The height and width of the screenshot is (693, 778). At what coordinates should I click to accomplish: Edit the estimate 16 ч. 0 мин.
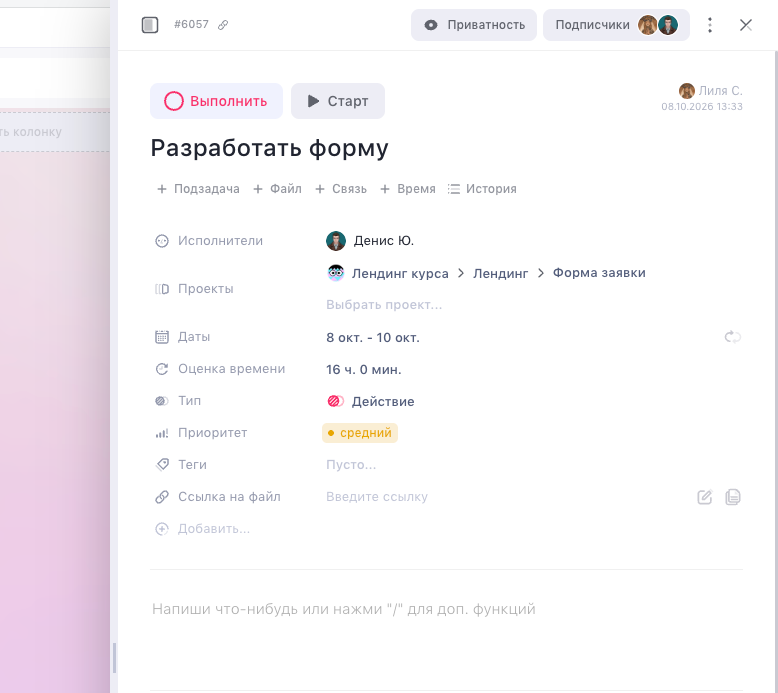coord(364,370)
